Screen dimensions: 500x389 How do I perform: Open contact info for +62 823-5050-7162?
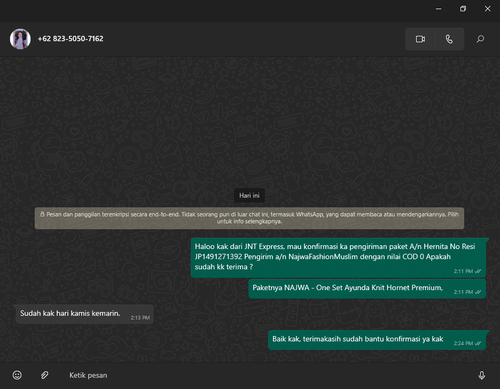coord(70,39)
